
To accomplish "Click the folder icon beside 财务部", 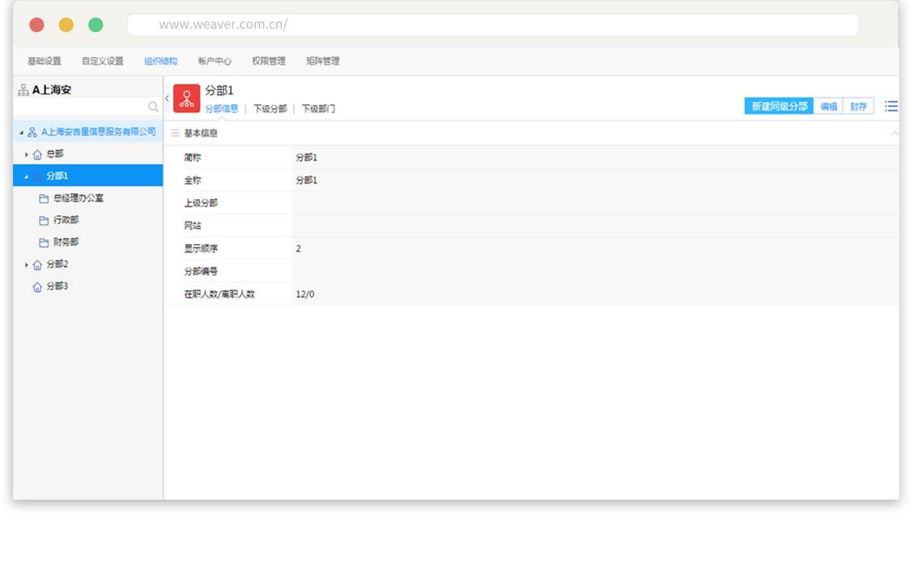I will 44,243.
